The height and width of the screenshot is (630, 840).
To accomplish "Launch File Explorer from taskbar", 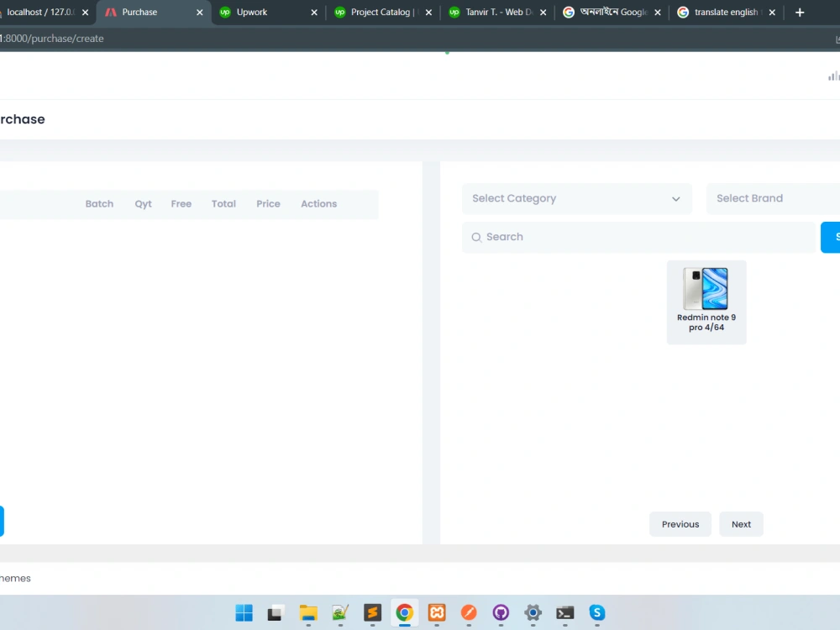I will [x=308, y=612].
